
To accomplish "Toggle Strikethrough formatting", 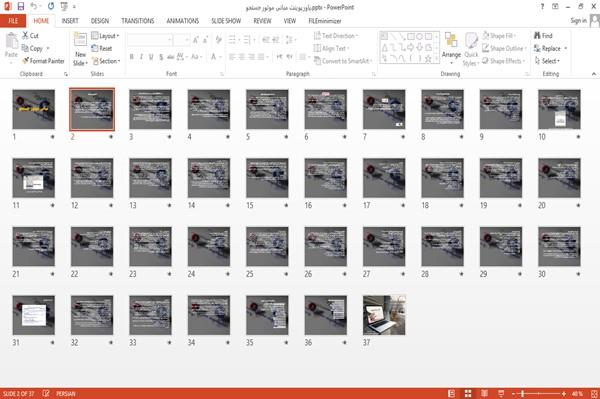I will 171,57.
